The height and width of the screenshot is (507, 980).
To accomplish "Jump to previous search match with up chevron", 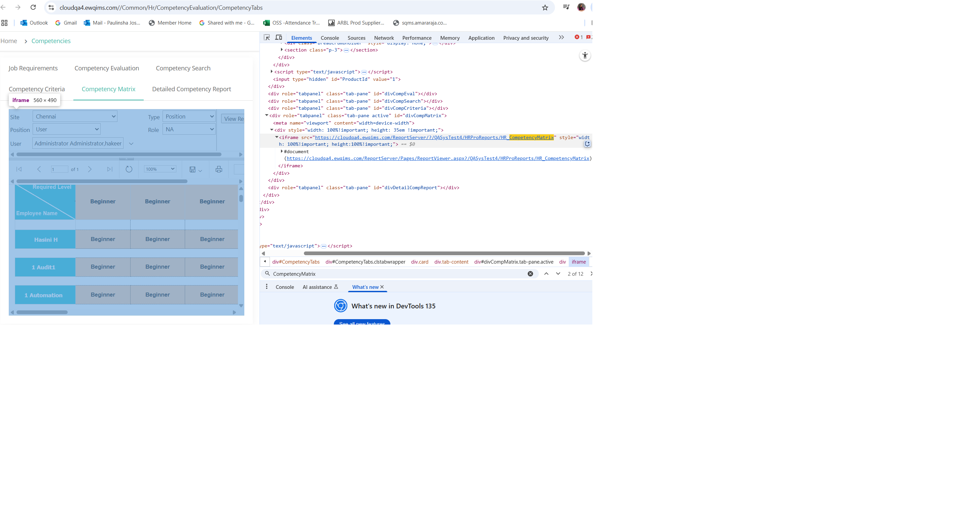I will click(546, 274).
